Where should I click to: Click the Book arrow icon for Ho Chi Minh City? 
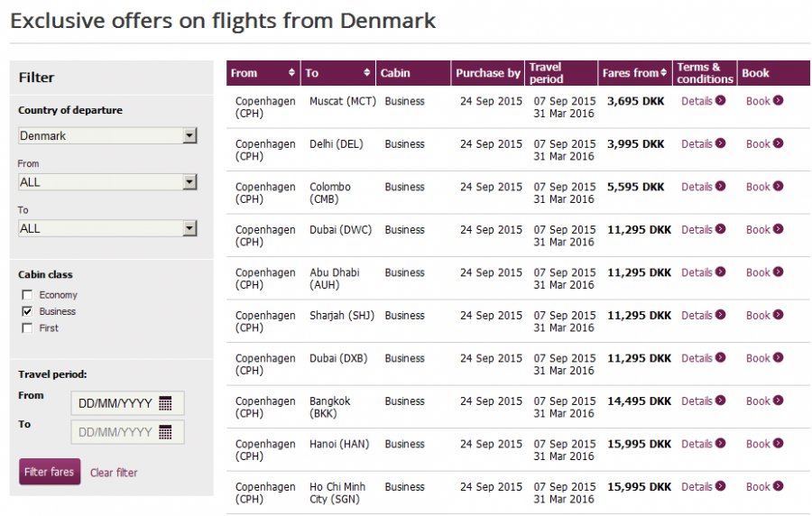[779, 486]
